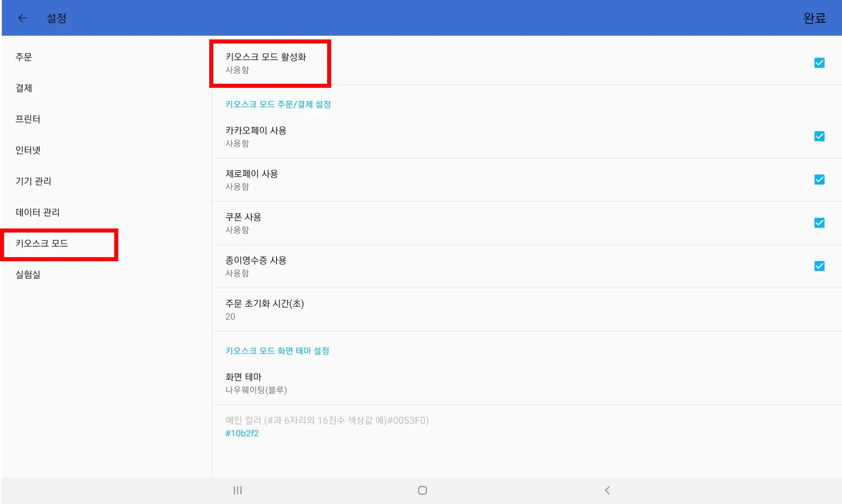Tap the Android back navigation icon
This screenshot has width=842, height=504.
(607, 491)
